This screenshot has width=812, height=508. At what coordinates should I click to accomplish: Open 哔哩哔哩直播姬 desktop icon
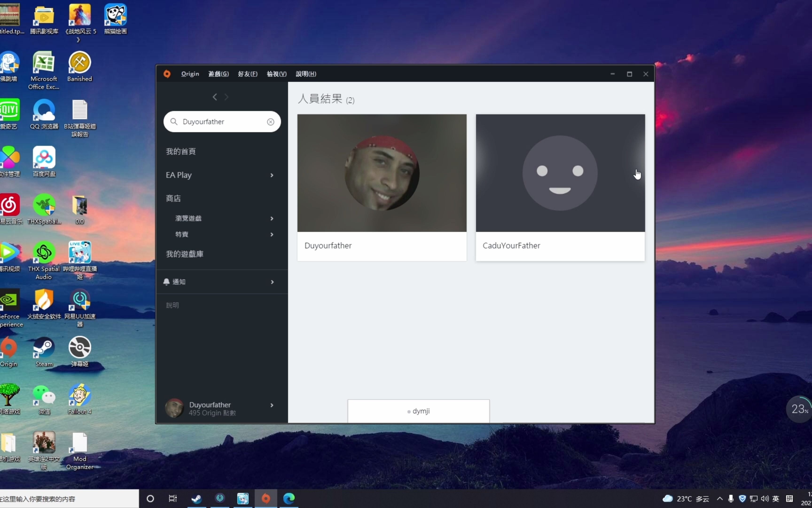79,260
